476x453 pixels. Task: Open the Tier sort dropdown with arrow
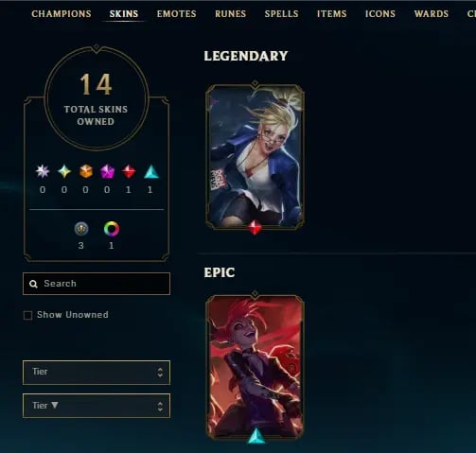pos(97,406)
